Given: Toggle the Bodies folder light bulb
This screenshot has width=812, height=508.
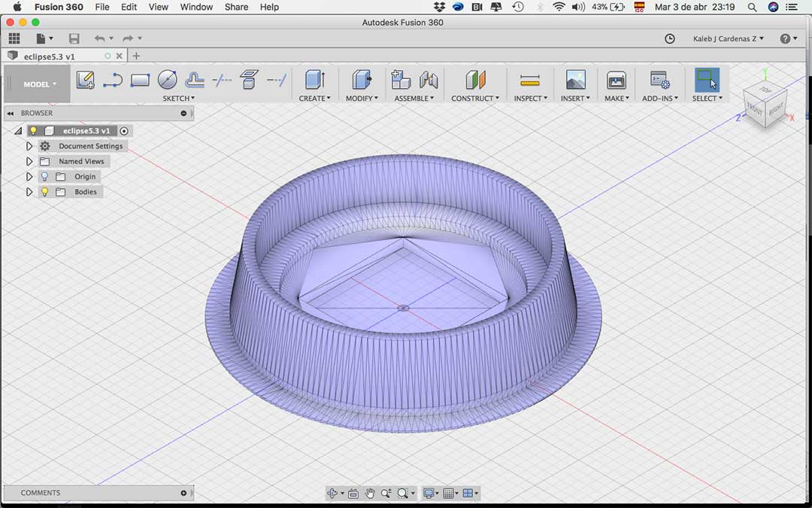Looking at the screenshot, I should (x=44, y=192).
